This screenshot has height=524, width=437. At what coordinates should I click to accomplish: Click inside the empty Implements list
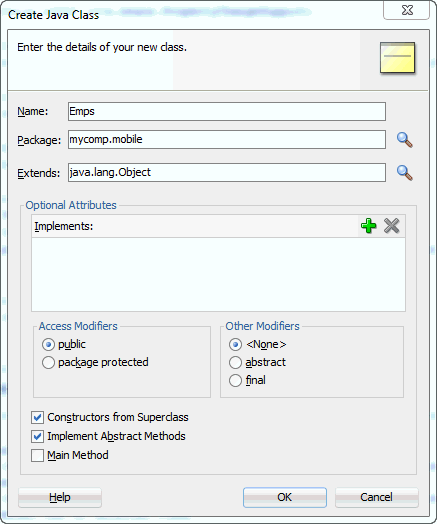pyautogui.click(x=218, y=274)
